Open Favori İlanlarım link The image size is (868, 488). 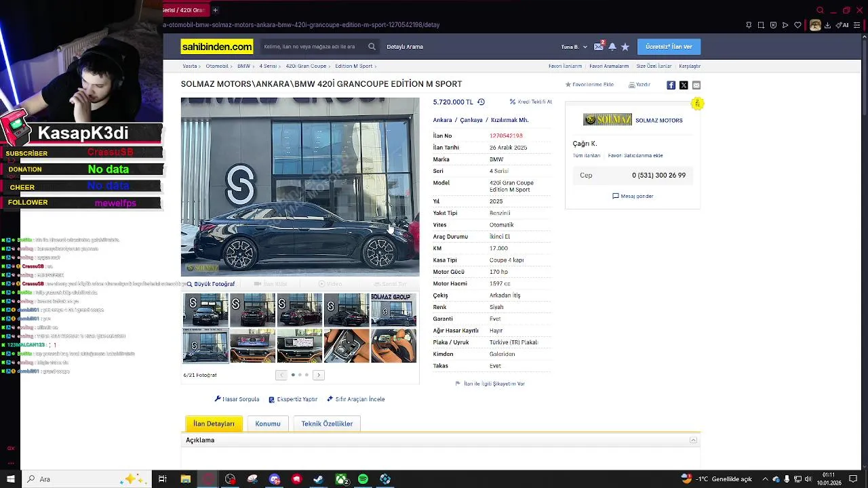565,66
